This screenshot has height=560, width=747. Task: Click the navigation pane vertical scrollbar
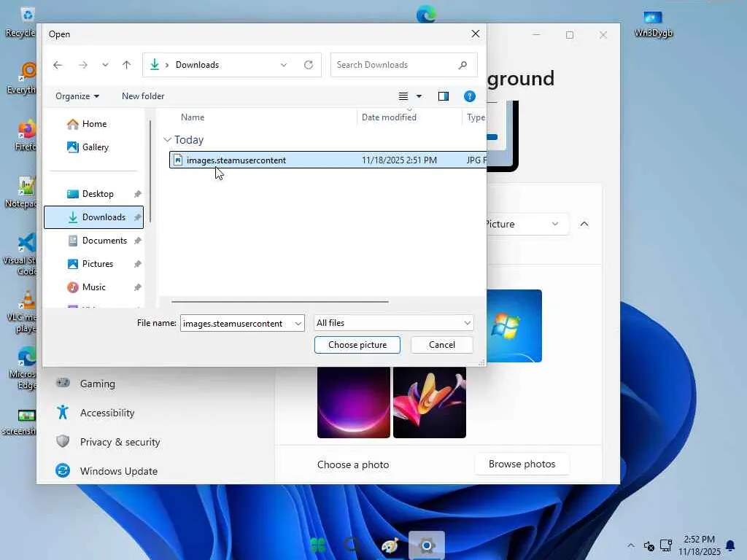pyautogui.click(x=150, y=171)
